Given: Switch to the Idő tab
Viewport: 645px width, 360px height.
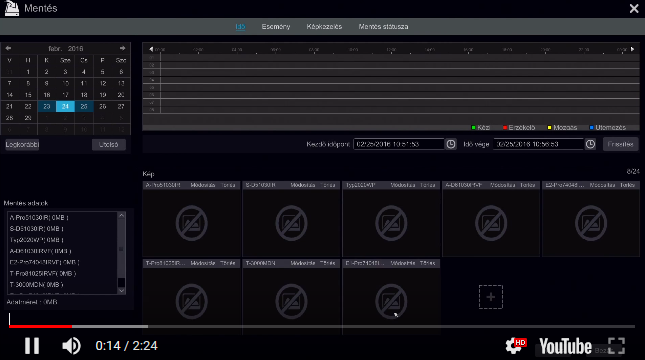Looking at the screenshot, I should [x=240, y=26].
